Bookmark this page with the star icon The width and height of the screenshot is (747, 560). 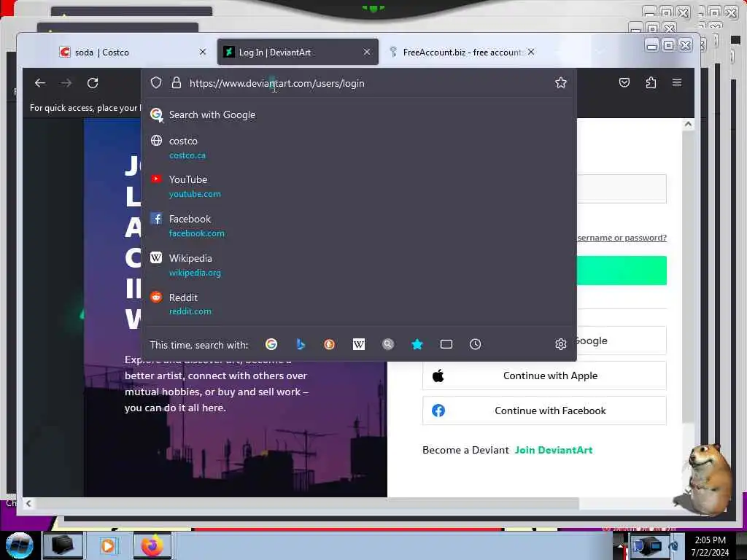[561, 83]
